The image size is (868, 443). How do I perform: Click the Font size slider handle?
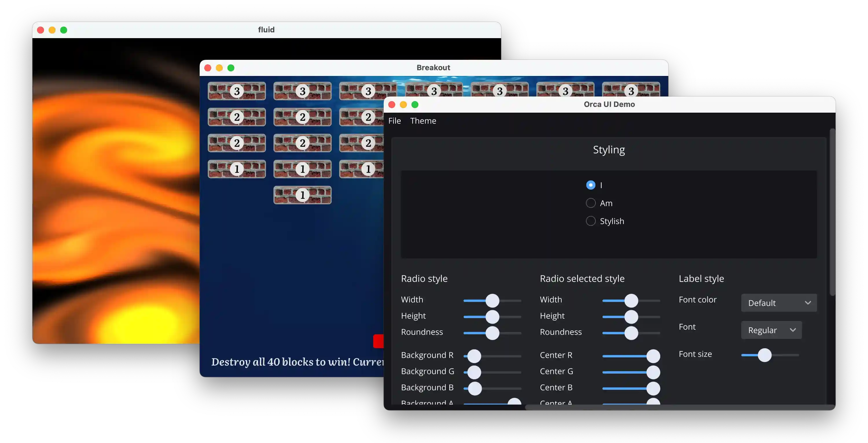tap(765, 355)
